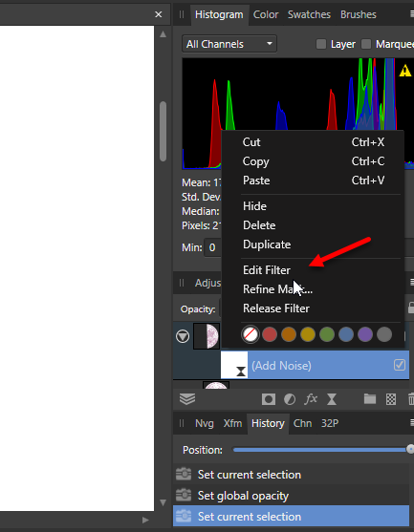Click the Min value input field
Screen dimensions: 414x532
(213, 247)
